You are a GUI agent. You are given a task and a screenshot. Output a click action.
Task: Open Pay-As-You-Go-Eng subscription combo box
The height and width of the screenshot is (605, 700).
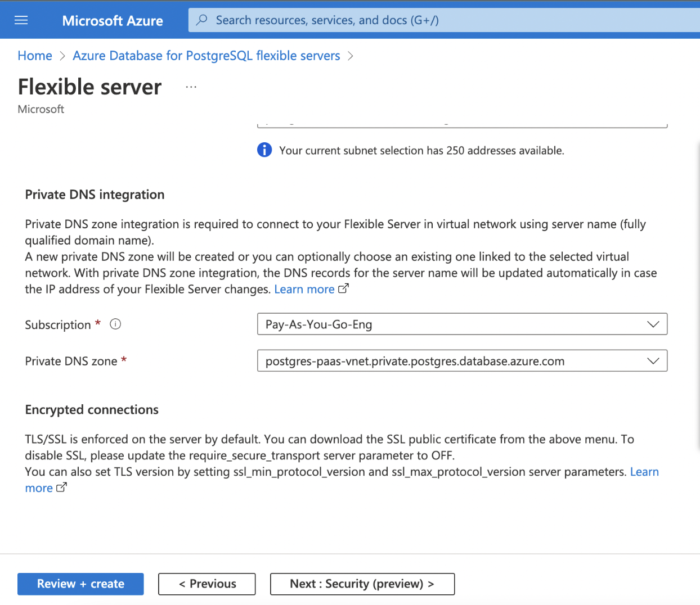tap(462, 324)
